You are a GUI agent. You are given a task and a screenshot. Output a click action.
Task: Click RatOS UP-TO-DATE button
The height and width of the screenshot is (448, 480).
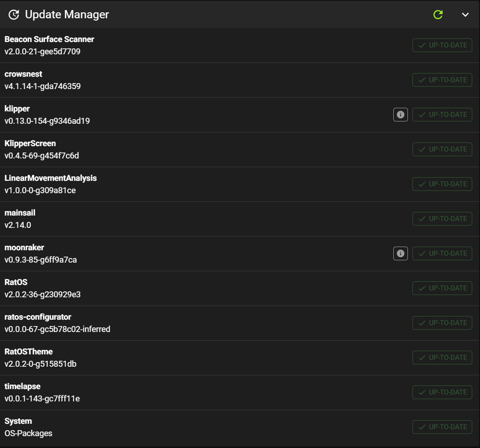[442, 288]
